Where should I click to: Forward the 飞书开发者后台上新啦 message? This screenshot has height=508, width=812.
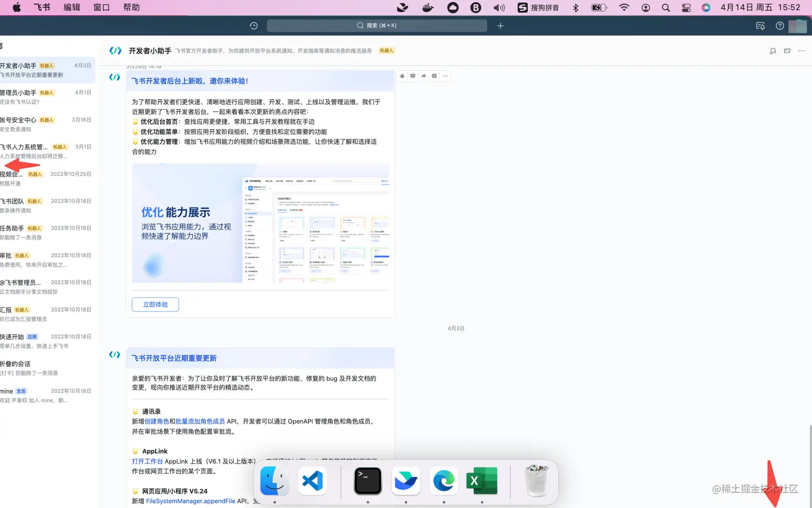coord(424,76)
